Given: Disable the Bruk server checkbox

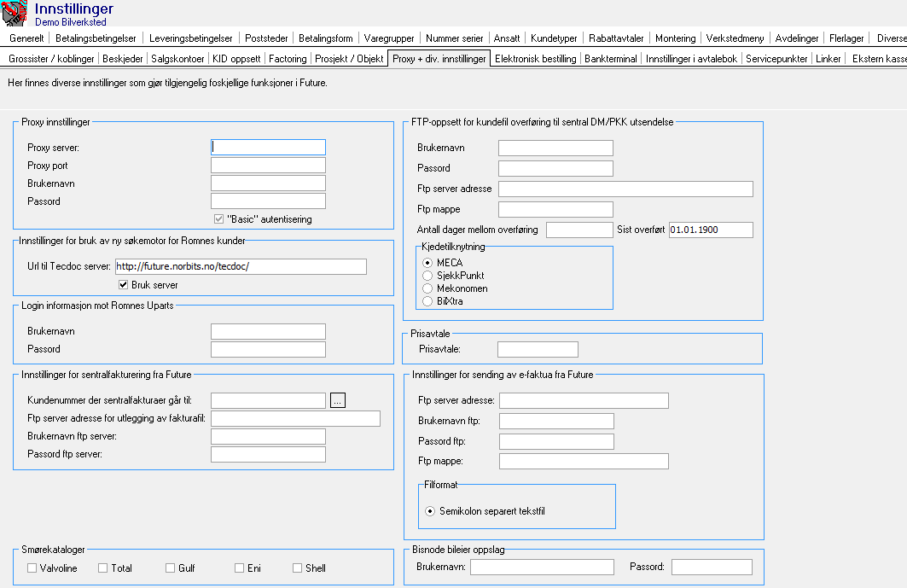Looking at the screenshot, I should pyautogui.click(x=123, y=285).
